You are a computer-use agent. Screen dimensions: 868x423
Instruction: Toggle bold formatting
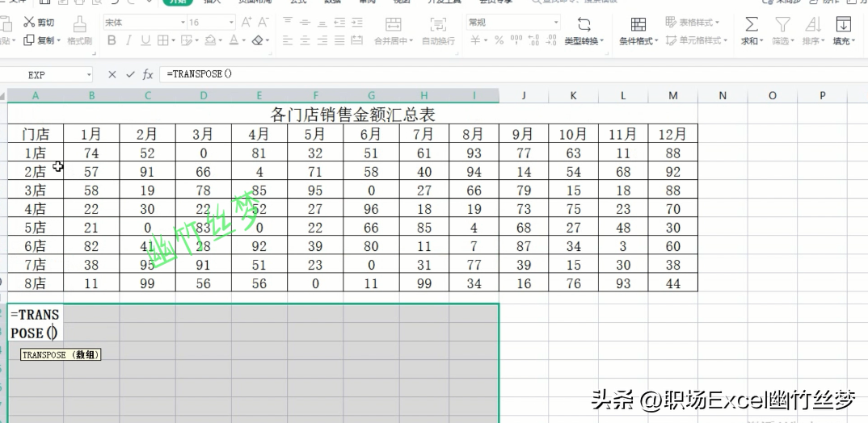[112, 40]
